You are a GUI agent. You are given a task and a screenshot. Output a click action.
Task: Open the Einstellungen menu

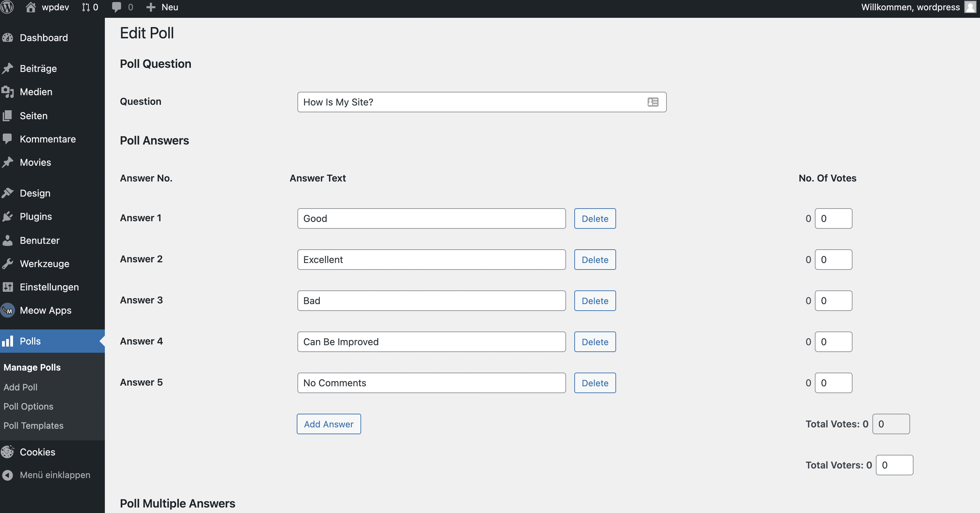click(x=49, y=287)
